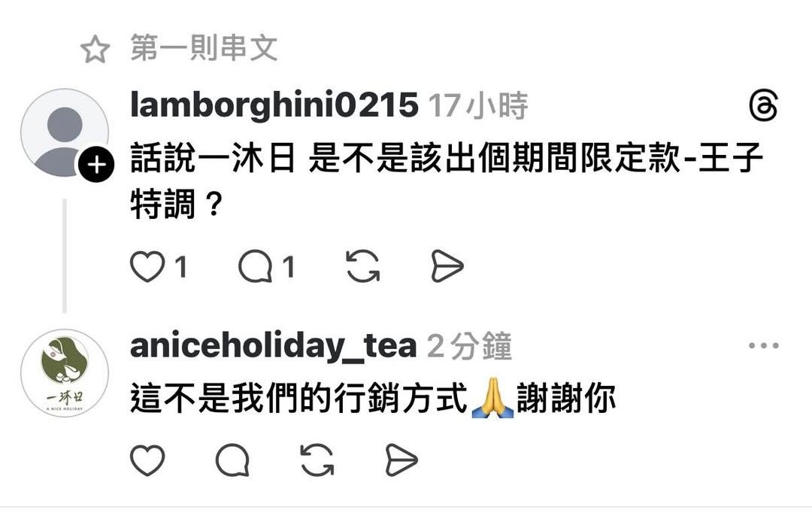
Task: Like the lamborghini0215 post with heart icon
Action: pos(147,266)
